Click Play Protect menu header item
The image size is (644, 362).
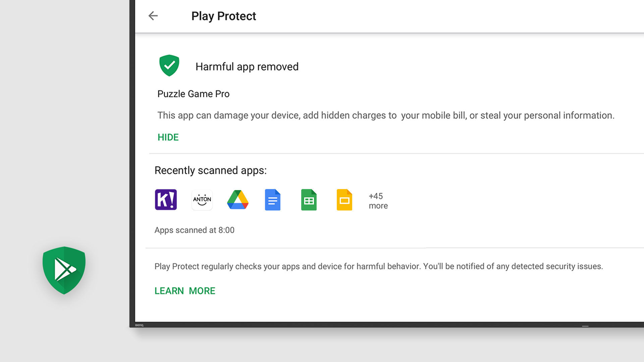pos(225,16)
